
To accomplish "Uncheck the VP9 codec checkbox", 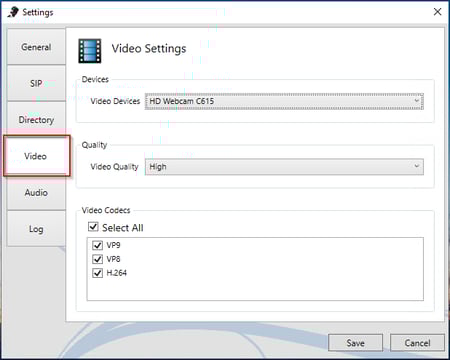I will [97, 245].
